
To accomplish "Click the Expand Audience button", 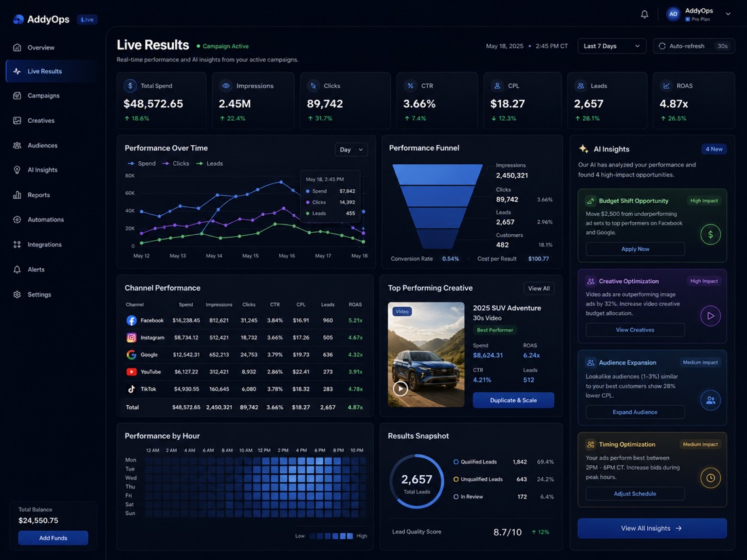I will pyautogui.click(x=635, y=413).
